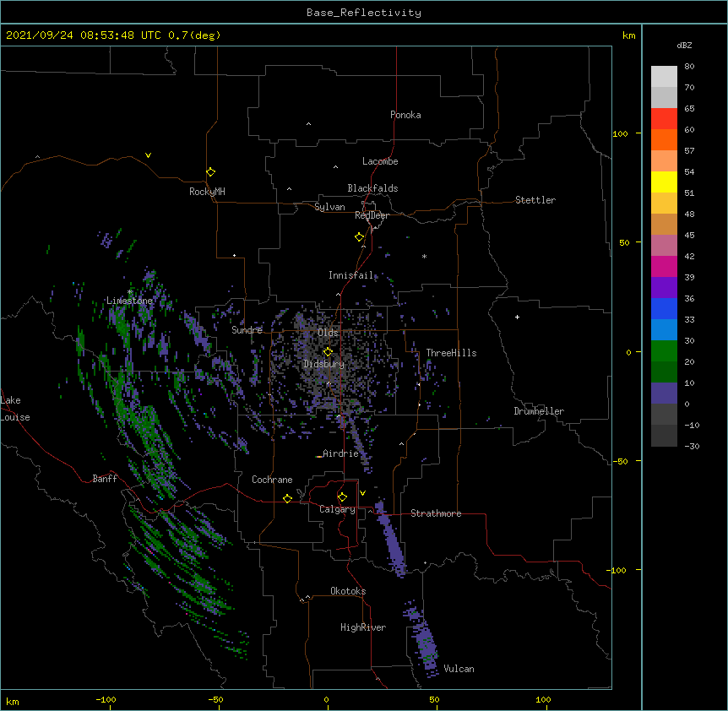Screen dimensions: 728x711
Task: Click the Blackfalds city label
Action: click(372, 188)
